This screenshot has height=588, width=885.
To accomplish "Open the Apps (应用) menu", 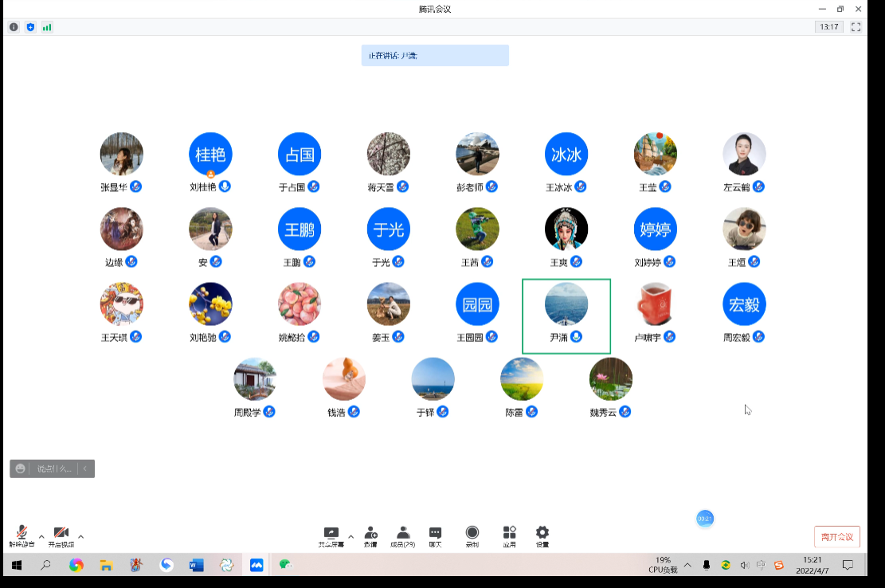I will coord(509,533).
